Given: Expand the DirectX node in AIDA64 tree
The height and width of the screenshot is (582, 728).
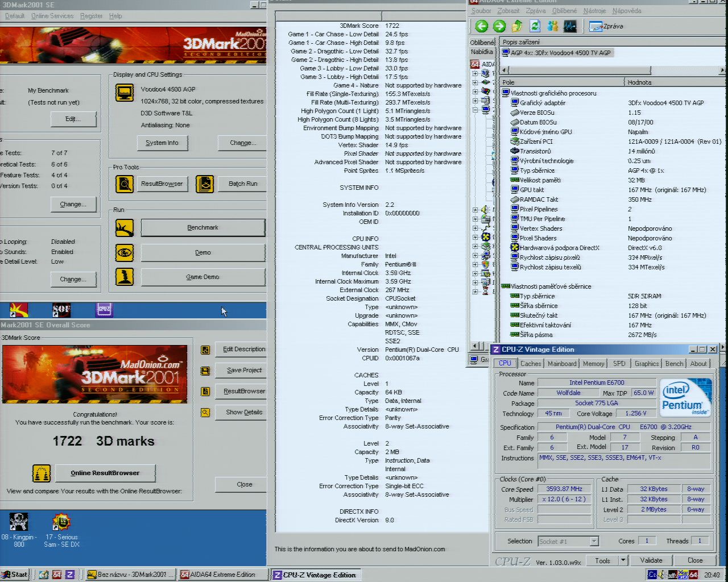Looking at the screenshot, I should click(475, 237).
